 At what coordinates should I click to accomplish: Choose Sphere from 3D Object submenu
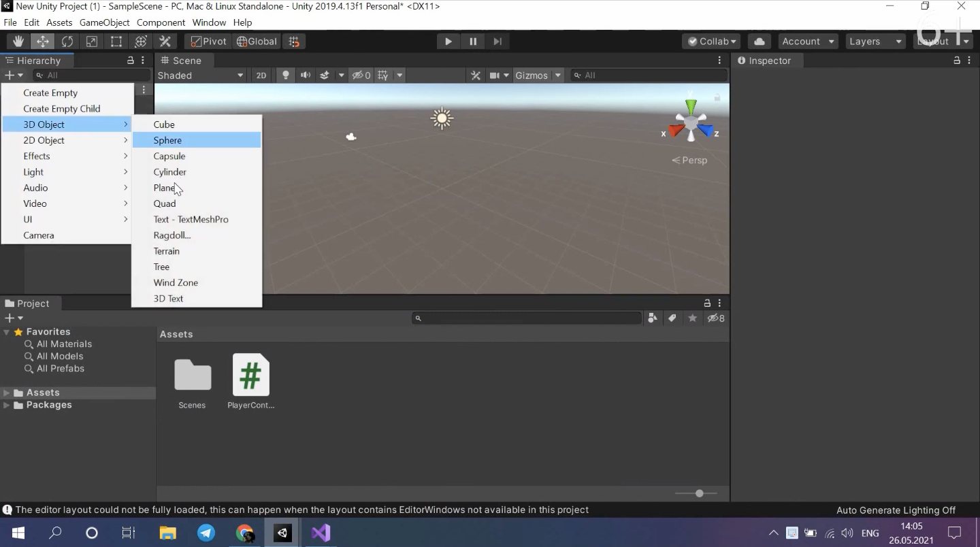168,140
